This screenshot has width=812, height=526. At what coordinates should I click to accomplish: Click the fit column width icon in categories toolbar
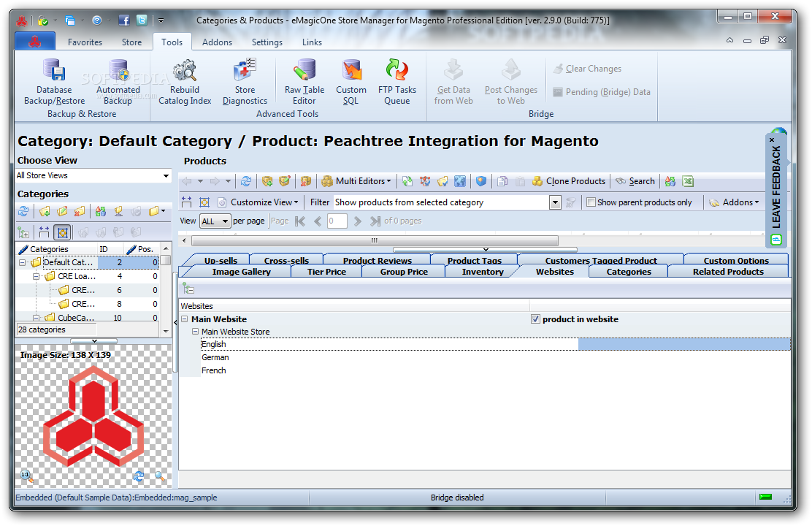pos(44,232)
